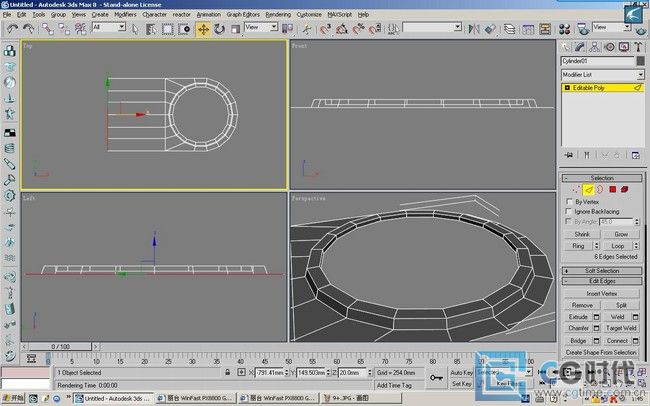Viewport: 650px width, 406px height.
Task: Click Create Shape From Selection button
Action: 601,352
